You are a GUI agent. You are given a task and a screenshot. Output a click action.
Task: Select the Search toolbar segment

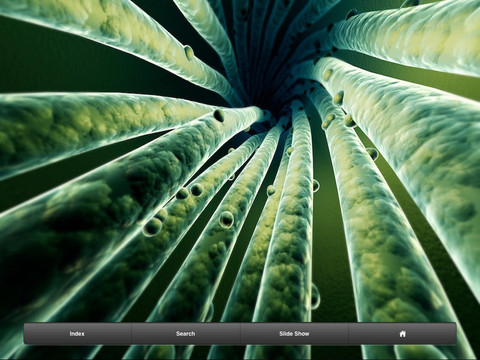coord(186,334)
